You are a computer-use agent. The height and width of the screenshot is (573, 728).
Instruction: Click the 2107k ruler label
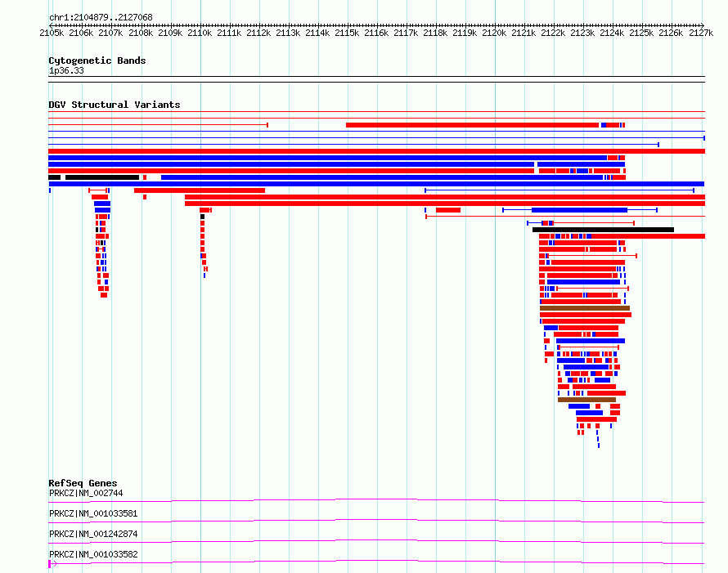(111, 33)
